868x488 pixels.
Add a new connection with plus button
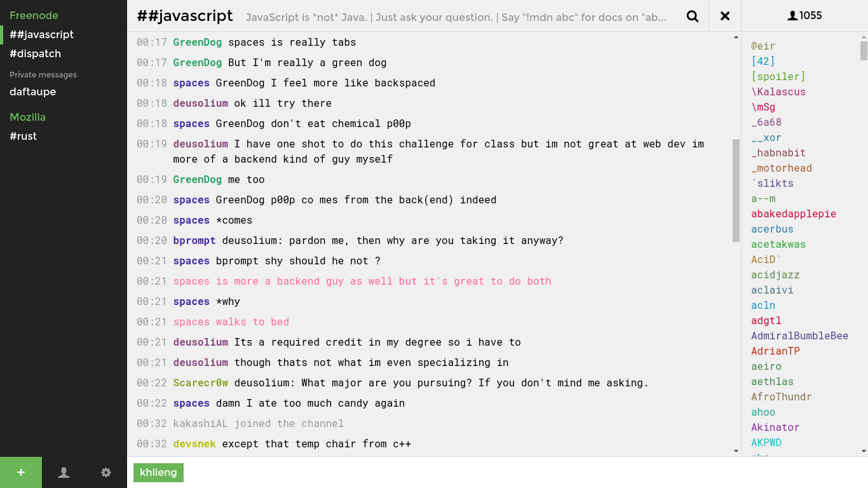tap(21, 472)
